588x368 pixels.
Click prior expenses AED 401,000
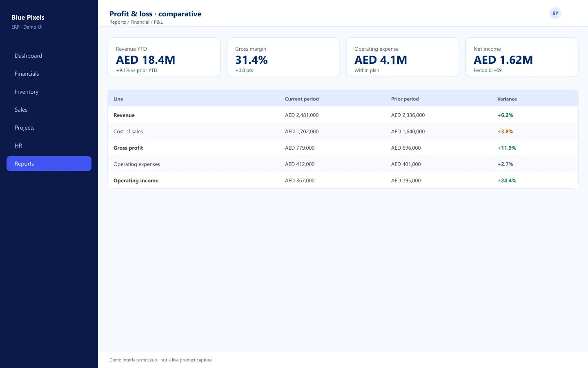406,164
